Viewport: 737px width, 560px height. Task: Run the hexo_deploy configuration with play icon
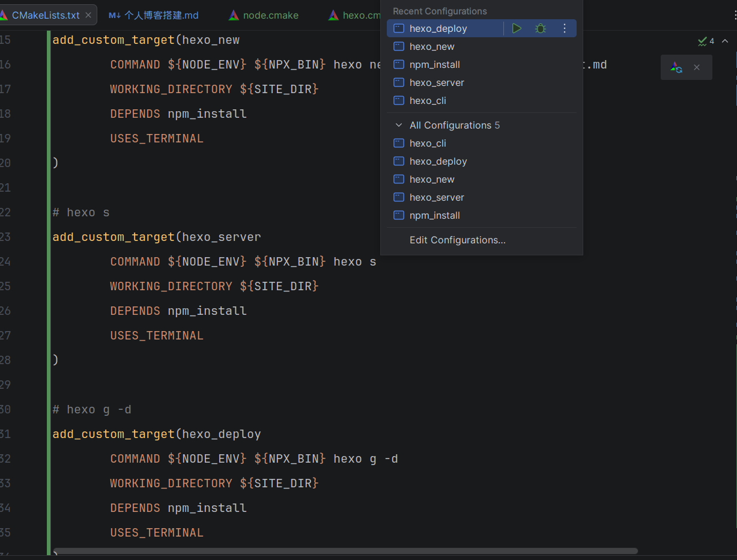517,28
